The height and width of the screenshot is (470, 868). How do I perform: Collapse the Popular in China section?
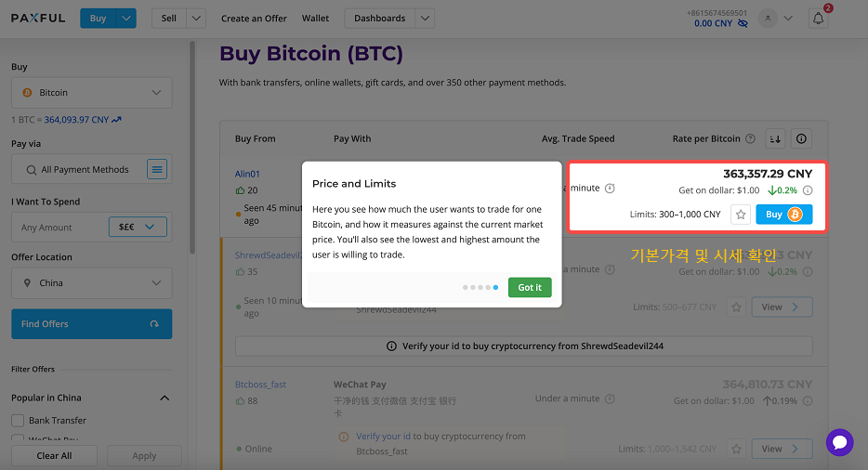click(x=164, y=398)
